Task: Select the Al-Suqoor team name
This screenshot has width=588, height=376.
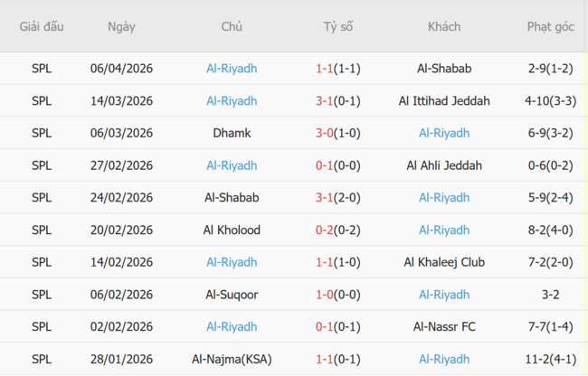Action: 232,295
